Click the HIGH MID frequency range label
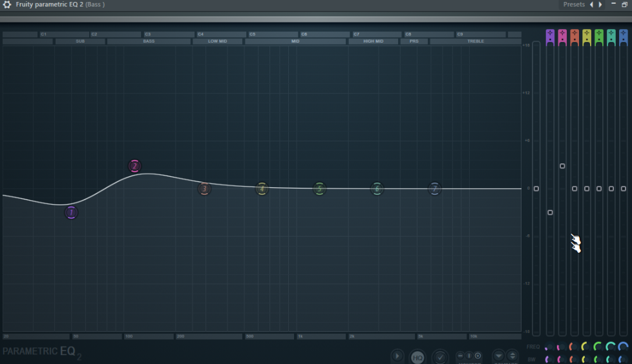632x364 pixels. (374, 41)
